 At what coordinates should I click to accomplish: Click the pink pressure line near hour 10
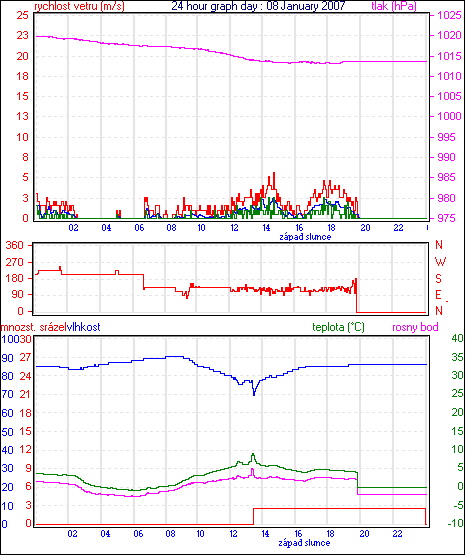pyautogui.click(x=201, y=49)
